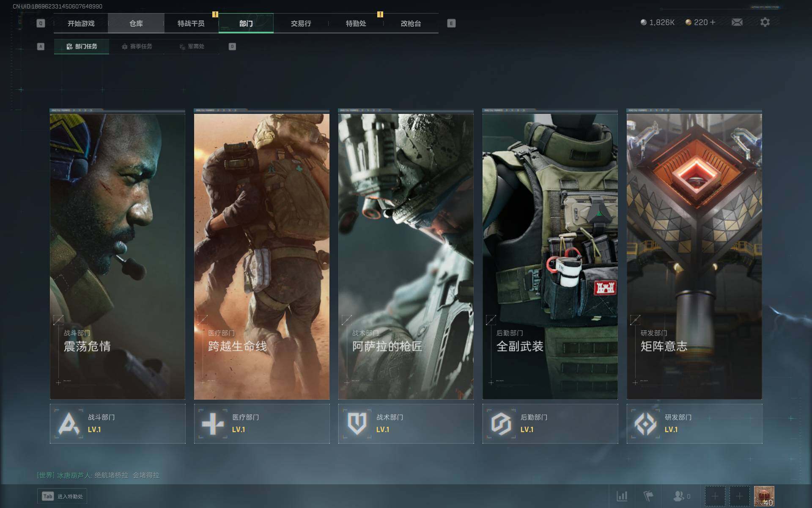Click the plus beside the 220 currency

click(x=713, y=22)
